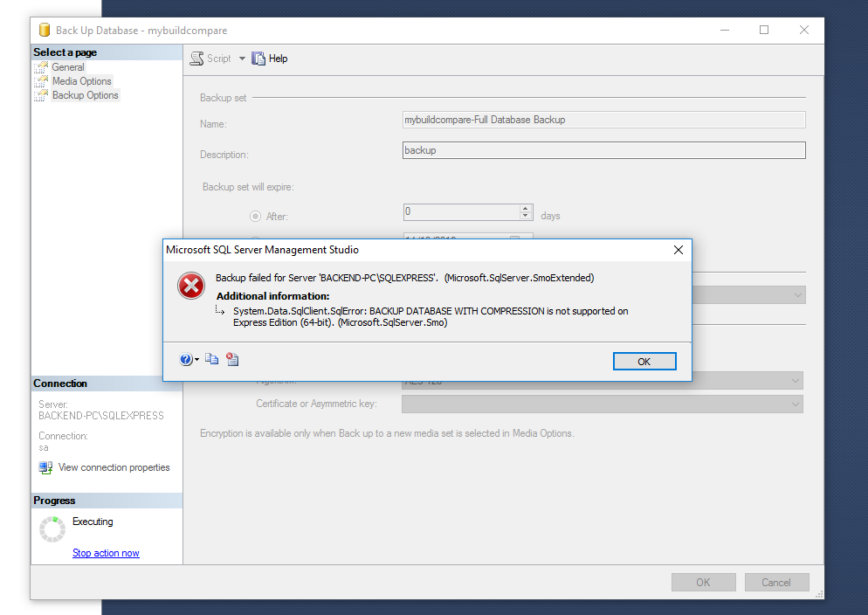Click the Script toolbar icon
This screenshot has height=615, width=868.
(x=196, y=59)
